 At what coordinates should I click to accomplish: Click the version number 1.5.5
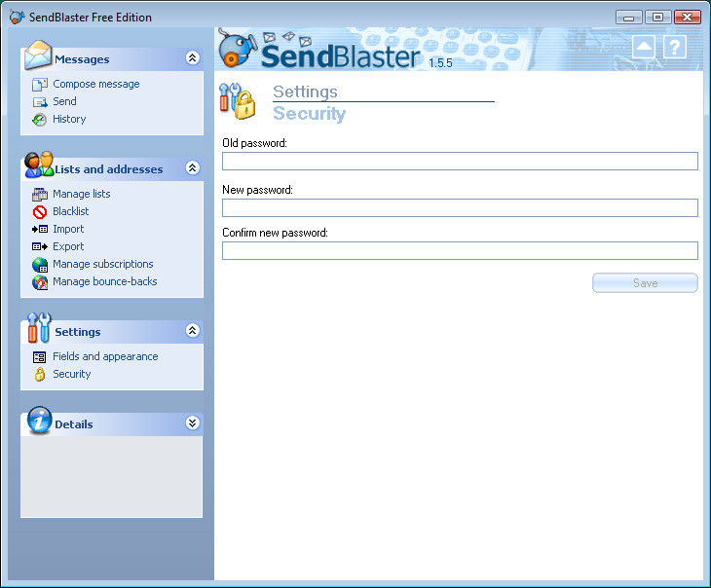pyautogui.click(x=441, y=63)
